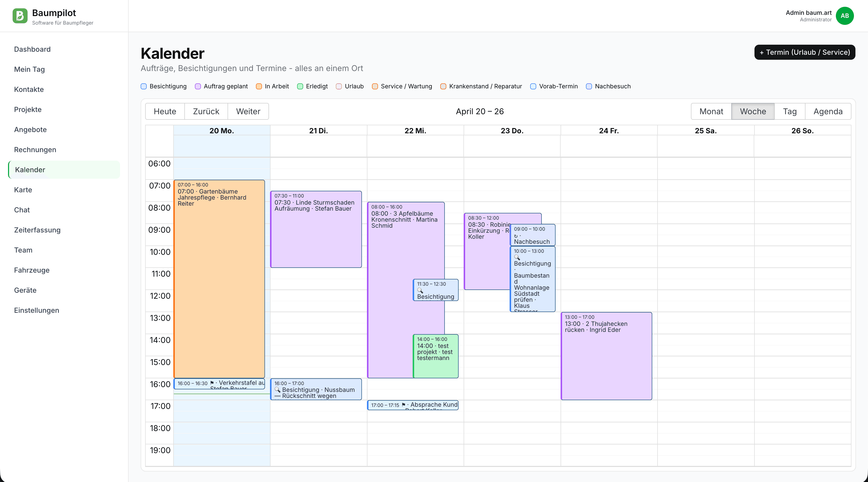Click refresh icon in Nachbesuch event
The width and height of the screenshot is (868, 482).
pos(516,236)
